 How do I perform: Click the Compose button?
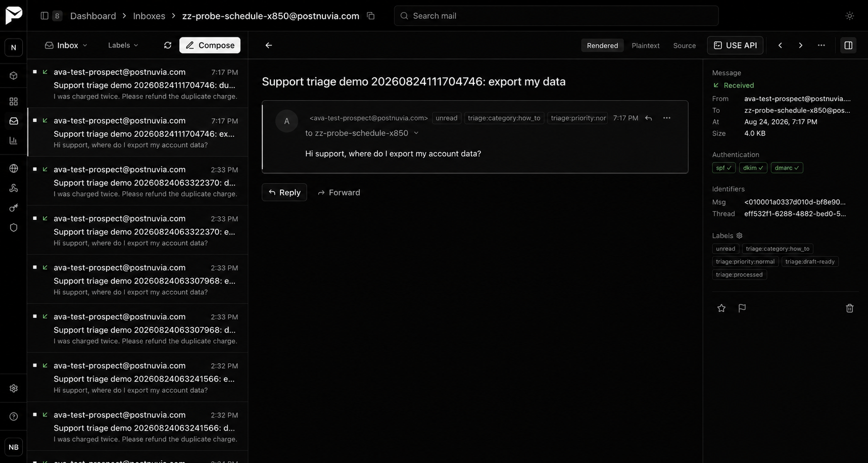point(210,45)
